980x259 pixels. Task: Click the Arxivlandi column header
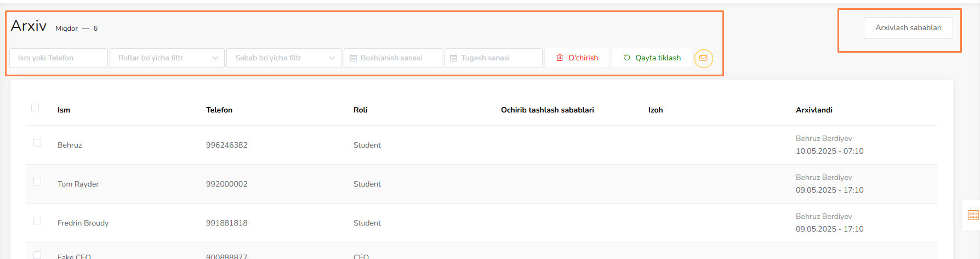[814, 110]
